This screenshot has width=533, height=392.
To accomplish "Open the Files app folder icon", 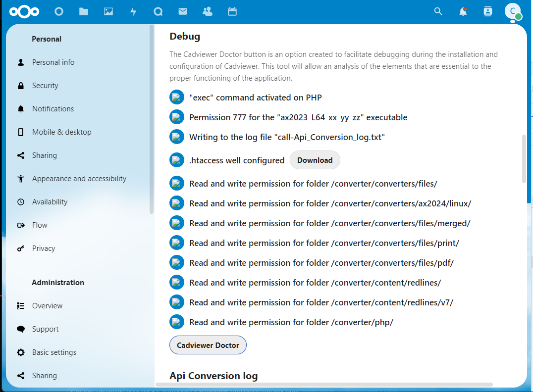I will pyautogui.click(x=84, y=11).
